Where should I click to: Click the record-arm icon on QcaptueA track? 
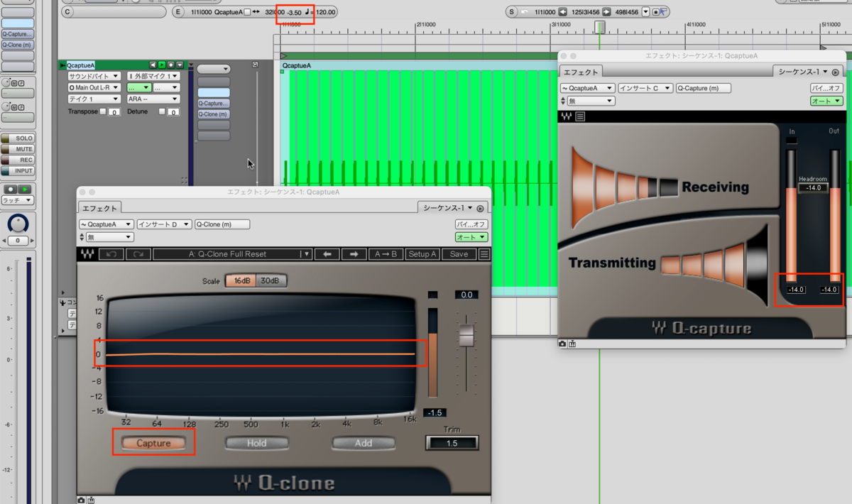click(171, 65)
